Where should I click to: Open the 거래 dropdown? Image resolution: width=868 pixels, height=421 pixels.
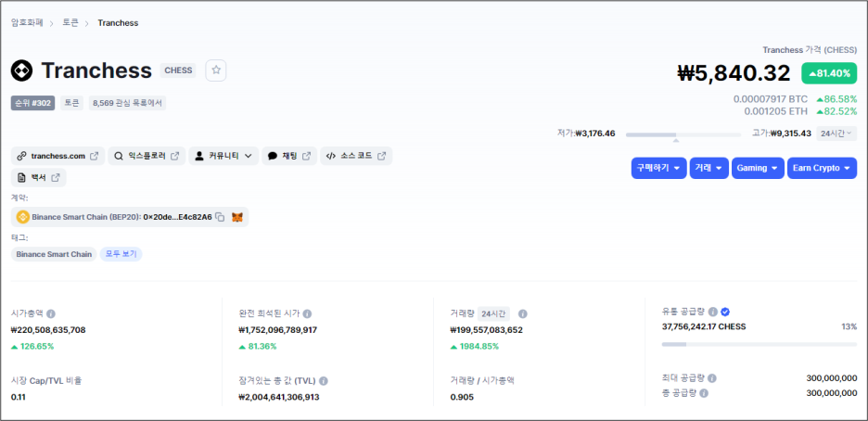coord(708,168)
